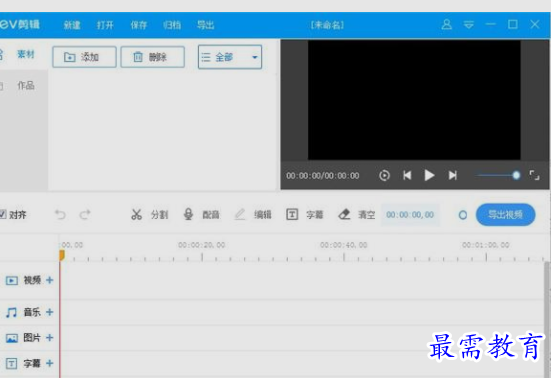
Task: Add an image to the 图片 track
Action: click(50, 338)
